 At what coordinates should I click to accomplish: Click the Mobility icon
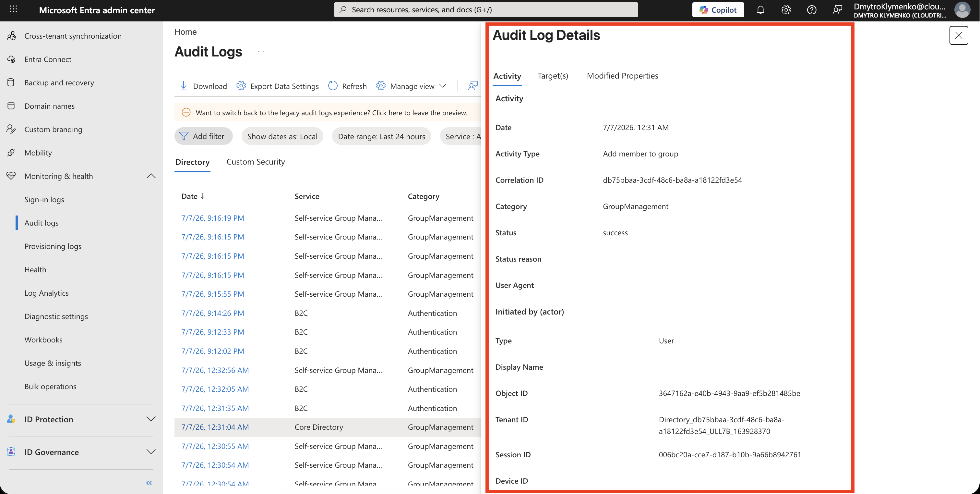[11, 153]
